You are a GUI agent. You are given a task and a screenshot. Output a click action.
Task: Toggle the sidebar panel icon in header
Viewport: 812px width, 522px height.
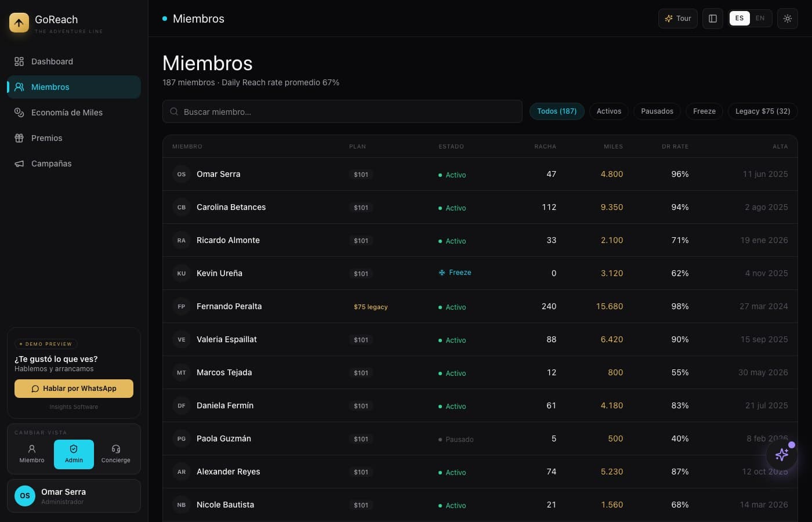pos(713,19)
